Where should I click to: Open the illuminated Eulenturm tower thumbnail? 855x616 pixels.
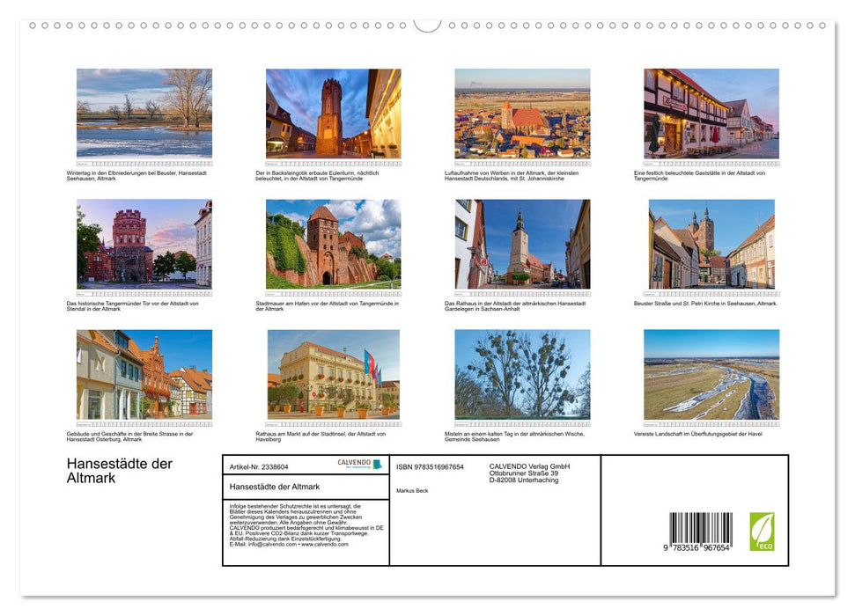[333, 114]
